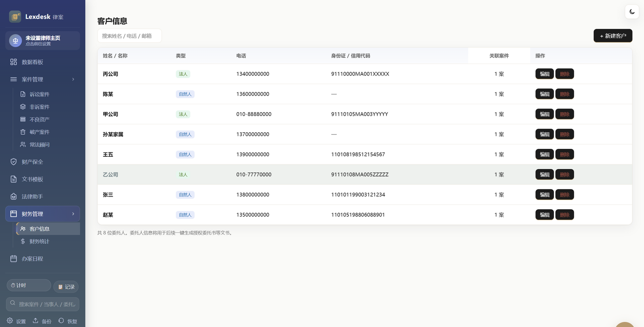Click the 法人 tag for 甲公司
This screenshot has width=644, height=327.
[x=183, y=114]
